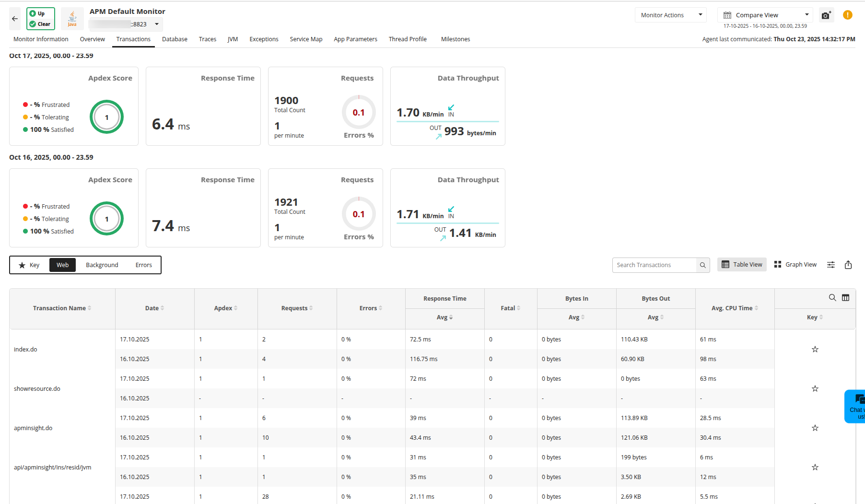Select the Key transactions filter
The image size is (865, 504).
coord(29,265)
